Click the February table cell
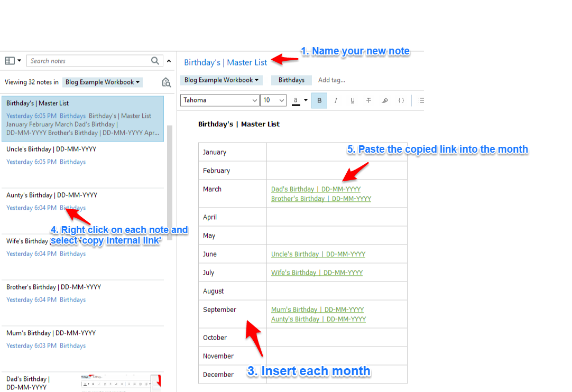 tap(233, 170)
